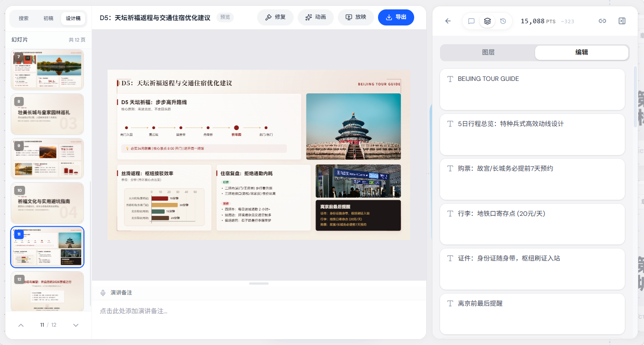Image resolution: width=644 pixels, height=345 pixels.
Task: Click the train station photo on slide
Action: pyautogui.click(x=358, y=181)
